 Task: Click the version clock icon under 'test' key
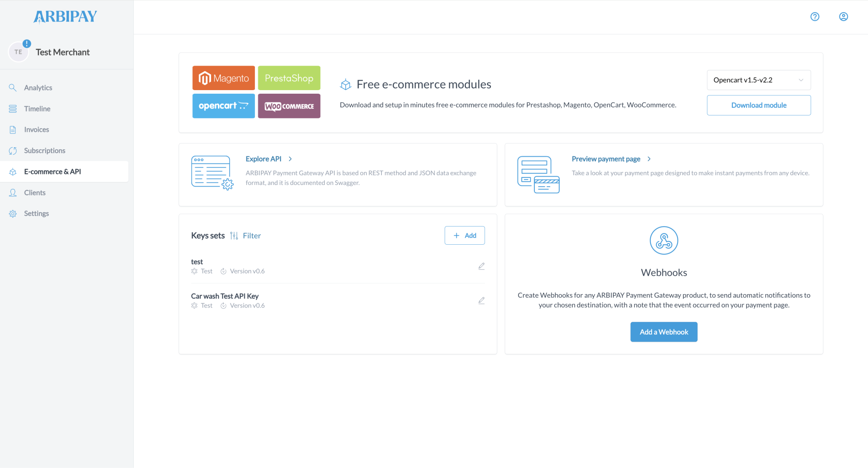pos(223,271)
